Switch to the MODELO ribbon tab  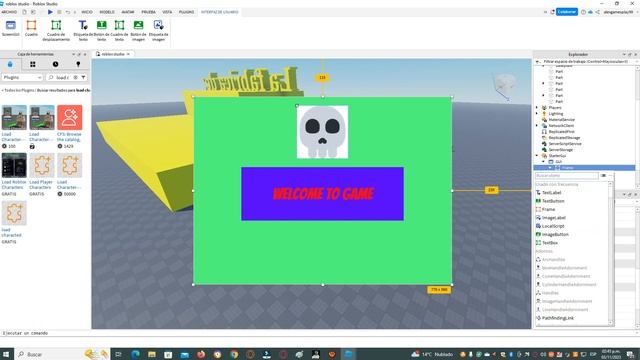(x=107, y=12)
